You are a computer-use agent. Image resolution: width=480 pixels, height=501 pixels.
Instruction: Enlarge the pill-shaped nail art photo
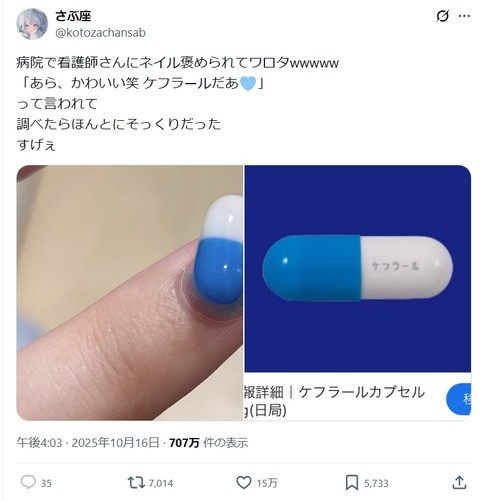click(130, 293)
